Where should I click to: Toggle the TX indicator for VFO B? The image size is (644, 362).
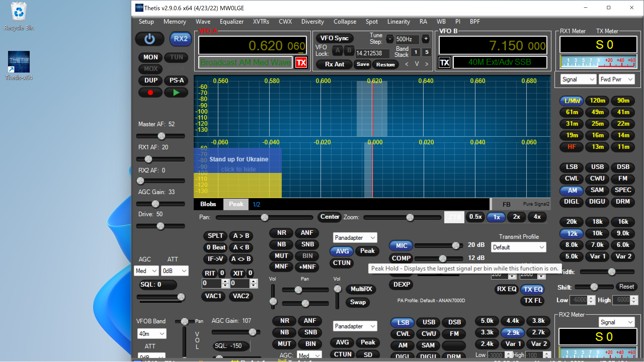[x=445, y=63]
